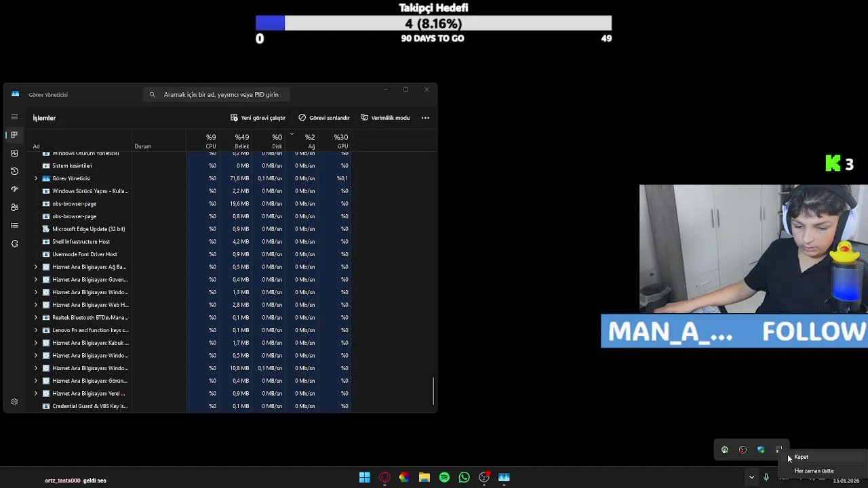This screenshot has height=488, width=868.
Task: Sort by the Durum column header
Action: coord(142,146)
